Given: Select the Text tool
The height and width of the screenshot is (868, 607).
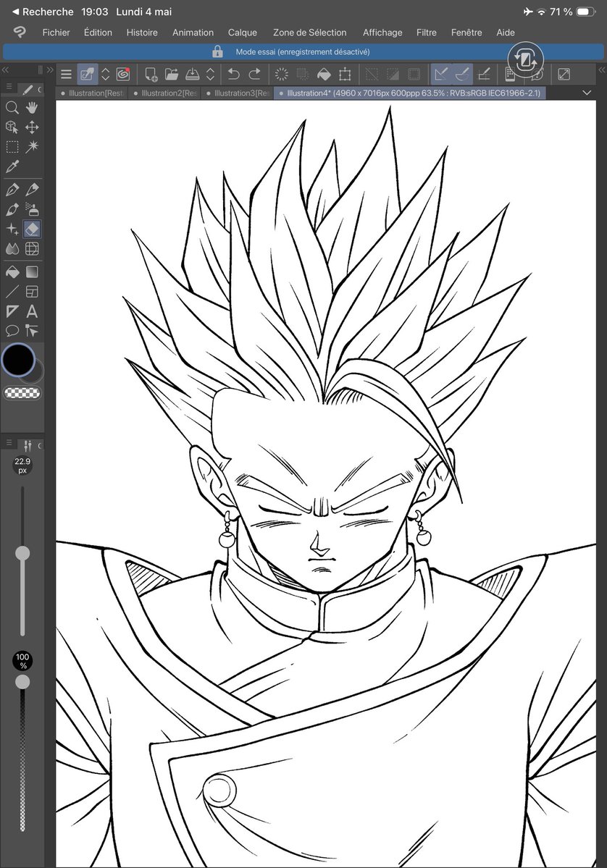Looking at the screenshot, I should (32, 312).
